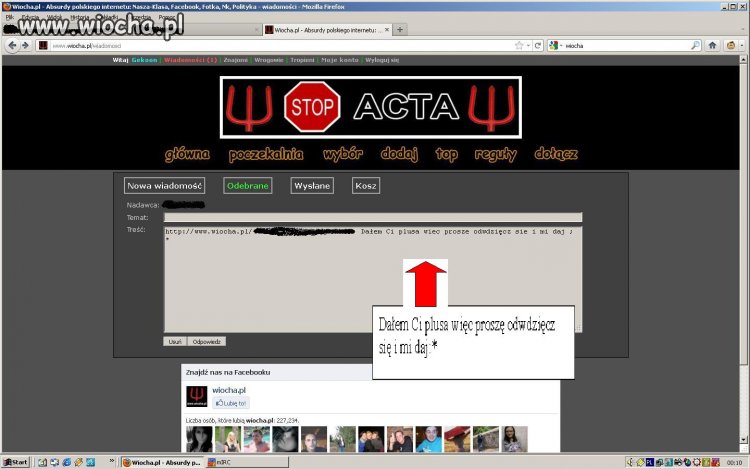Select the Wiocha.pl - Absurdy tab
Screen dimensions: 750x469
pyautogui.click(x=328, y=30)
